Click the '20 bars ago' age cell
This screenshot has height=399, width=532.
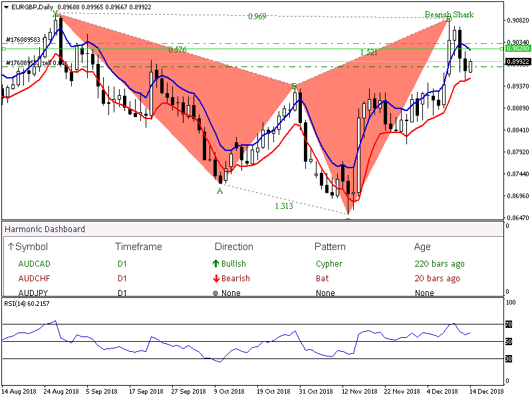pos(437,279)
